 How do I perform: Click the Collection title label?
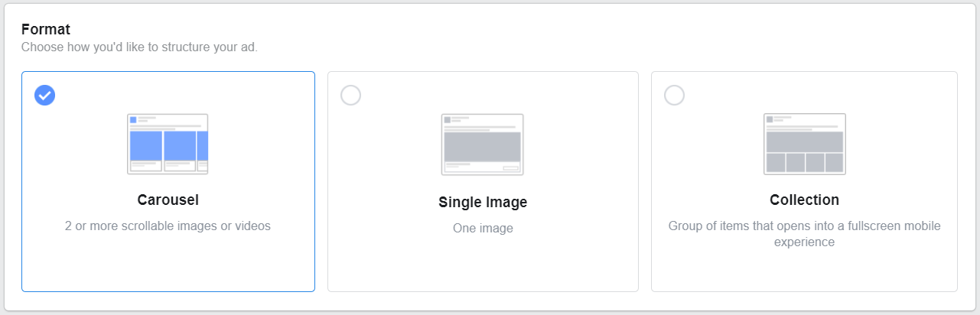coord(804,200)
